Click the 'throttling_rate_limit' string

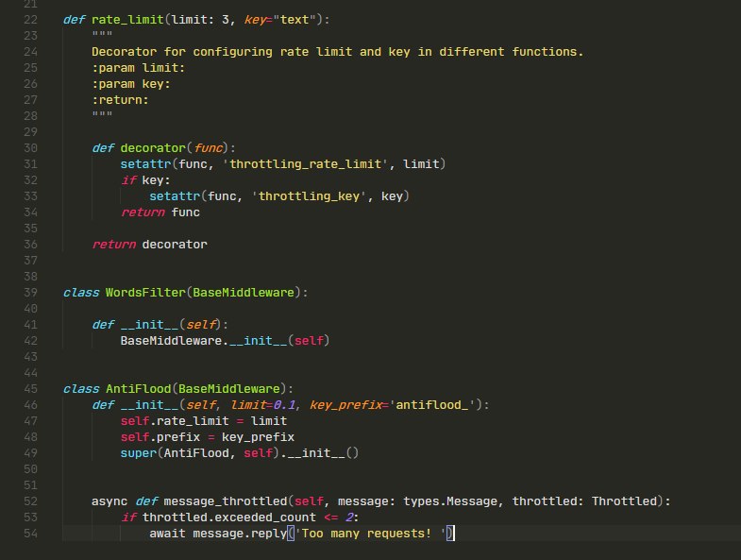(305, 164)
